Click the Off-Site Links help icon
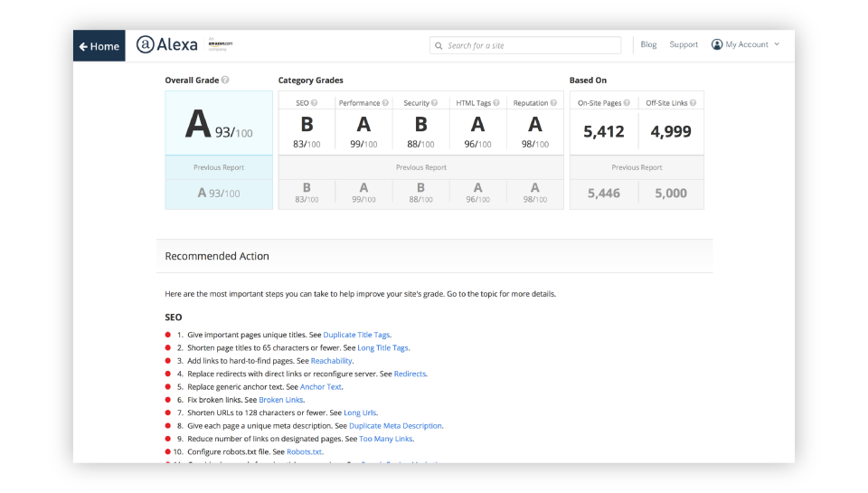The image size is (868, 493). [x=693, y=103]
